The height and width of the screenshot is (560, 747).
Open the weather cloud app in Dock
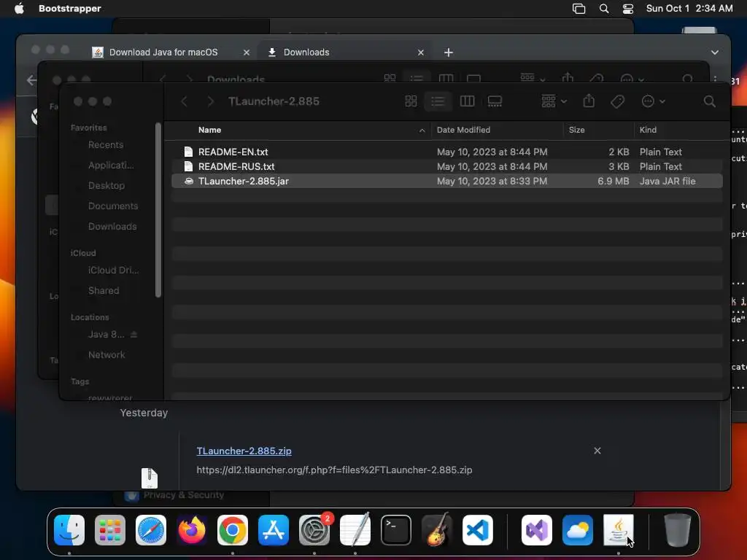[x=578, y=530]
